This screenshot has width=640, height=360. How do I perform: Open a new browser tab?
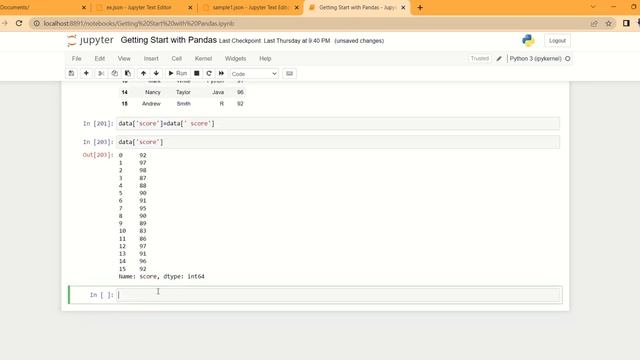(420, 7)
